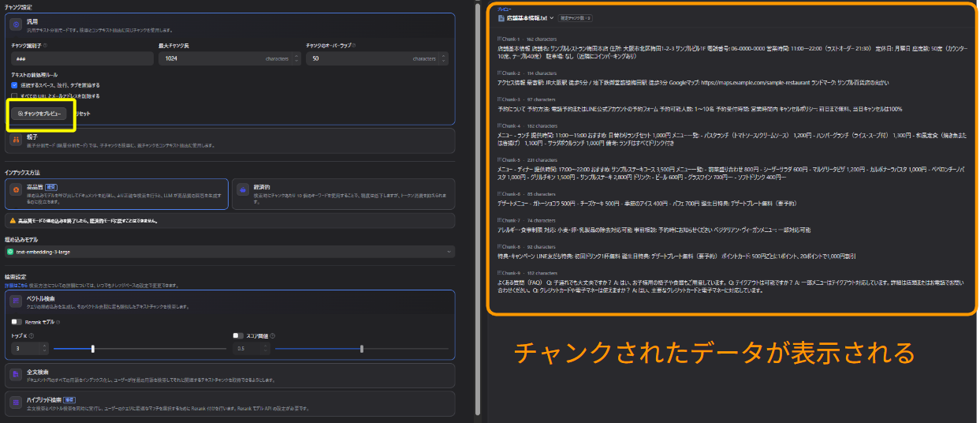Select the 全文検索 retrieval option card
The image size is (980, 423).
pyautogui.click(x=230, y=376)
